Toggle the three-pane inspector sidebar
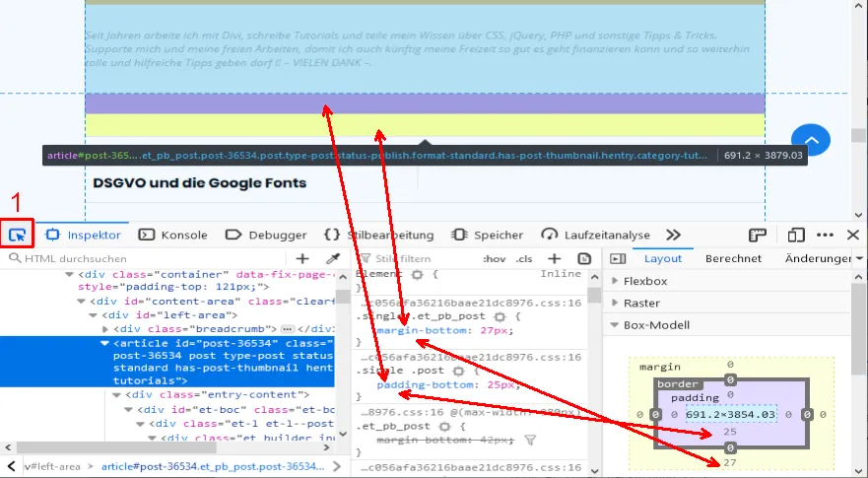868x478 pixels. (x=617, y=258)
